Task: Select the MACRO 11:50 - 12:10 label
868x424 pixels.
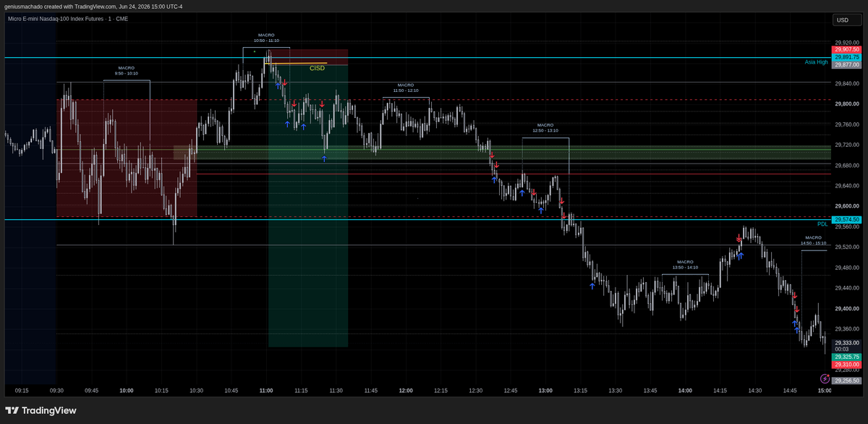Action: pyautogui.click(x=406, y=88)
